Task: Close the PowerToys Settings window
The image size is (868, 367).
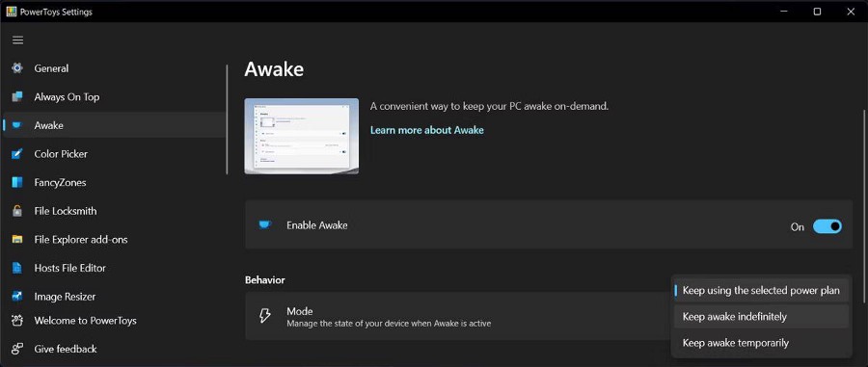Action: [x=851, y=12]
